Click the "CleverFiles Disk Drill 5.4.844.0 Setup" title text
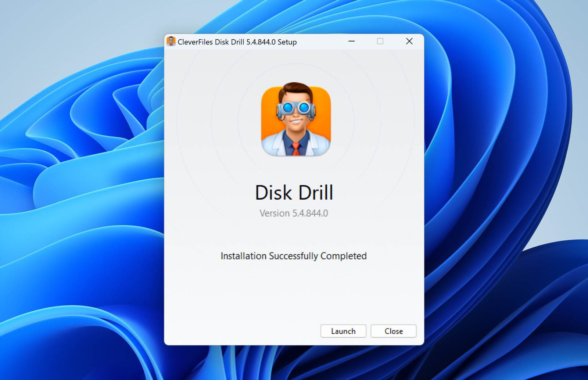The height and width of the screenshot is (380, 588). point(237,42)
